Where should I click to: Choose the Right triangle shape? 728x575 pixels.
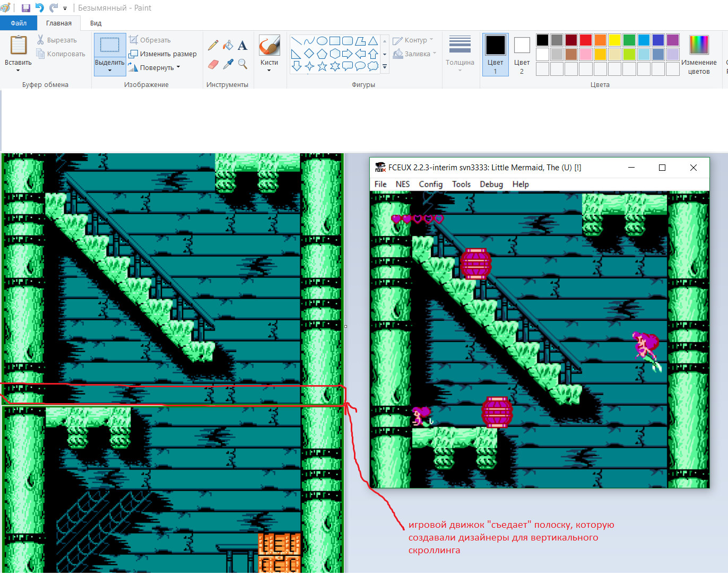(297, 54)
